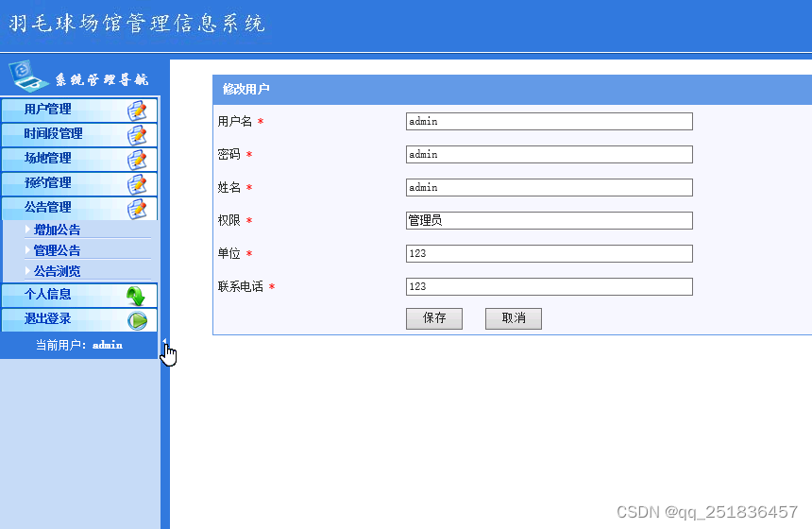
Task: Click the 权限 field label
Action: pos(228,221)
